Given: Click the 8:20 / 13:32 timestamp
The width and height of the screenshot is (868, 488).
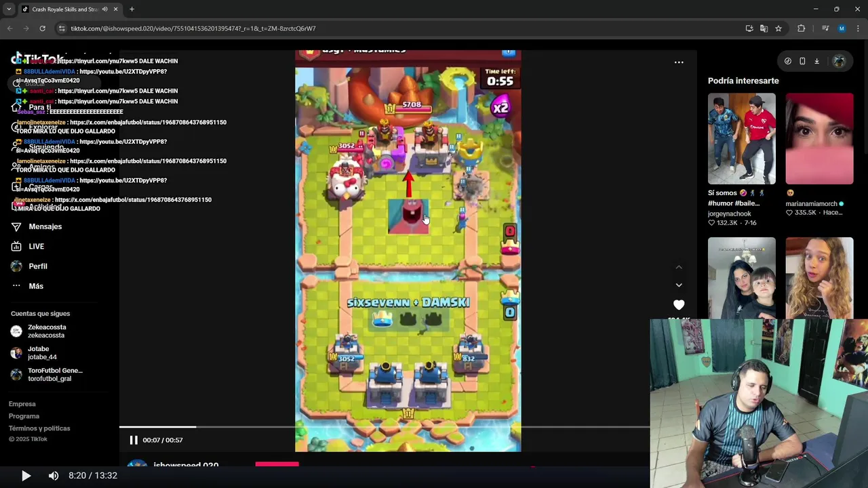Looking at the screenshot, I should (x=93, y=476).
